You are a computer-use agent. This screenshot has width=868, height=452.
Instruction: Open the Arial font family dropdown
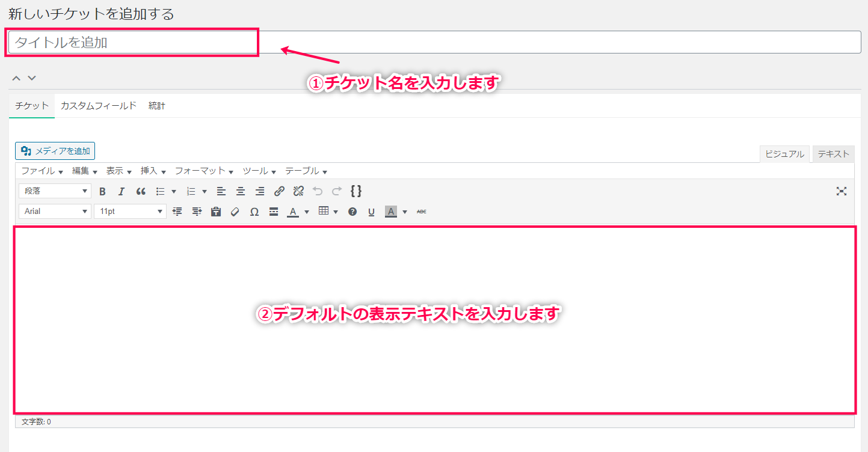(55, 212)
